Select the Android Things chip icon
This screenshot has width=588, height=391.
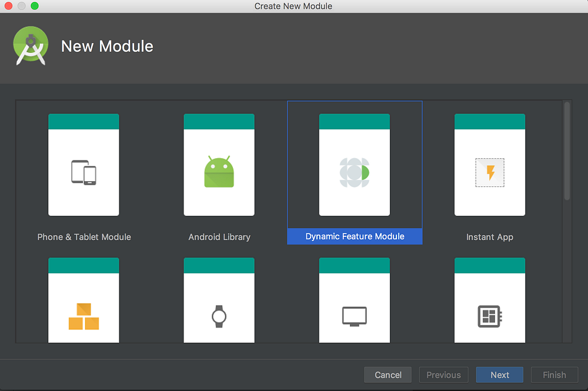pyautogui.click(x=490, y=316)
